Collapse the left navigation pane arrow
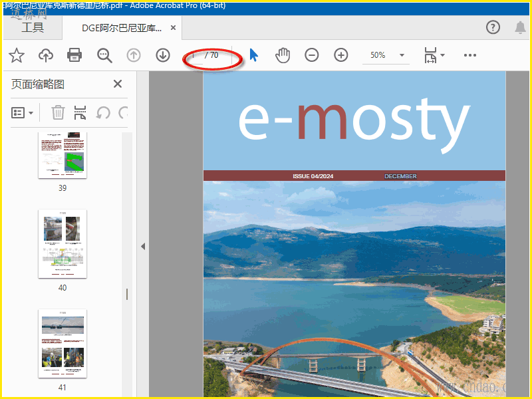This screenshot has height=399, width=532. (142, 246)
